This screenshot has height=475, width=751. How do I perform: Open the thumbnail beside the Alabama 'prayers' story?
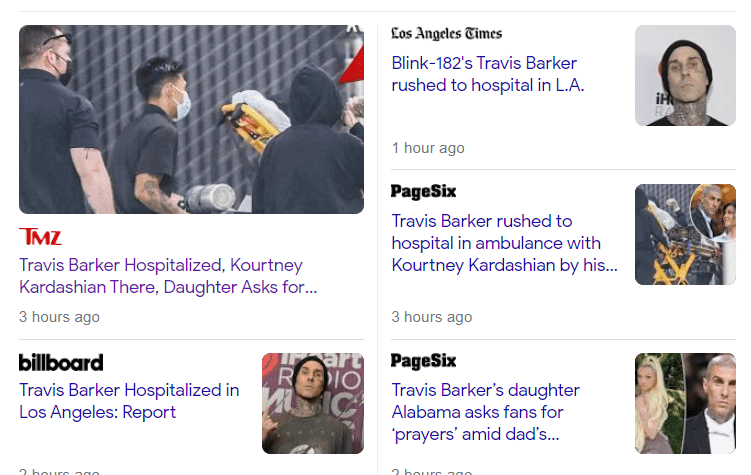pyautogui.click(x=685, y=403)
